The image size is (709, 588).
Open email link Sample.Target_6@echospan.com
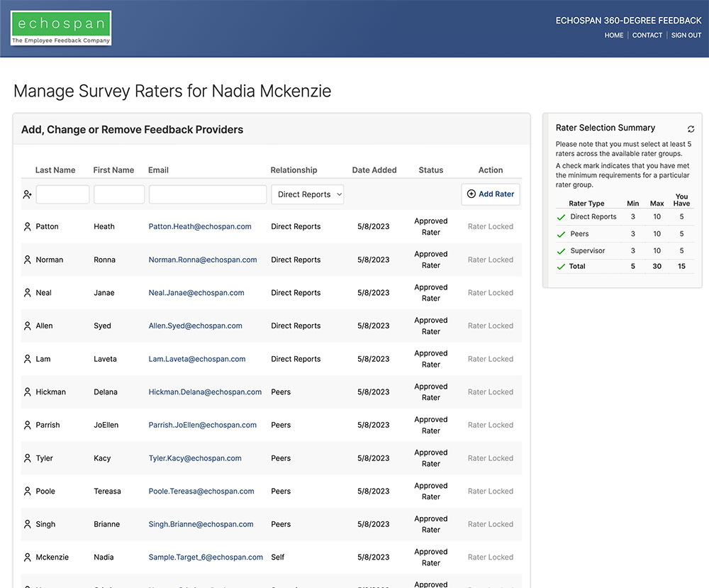click(206, 558)
